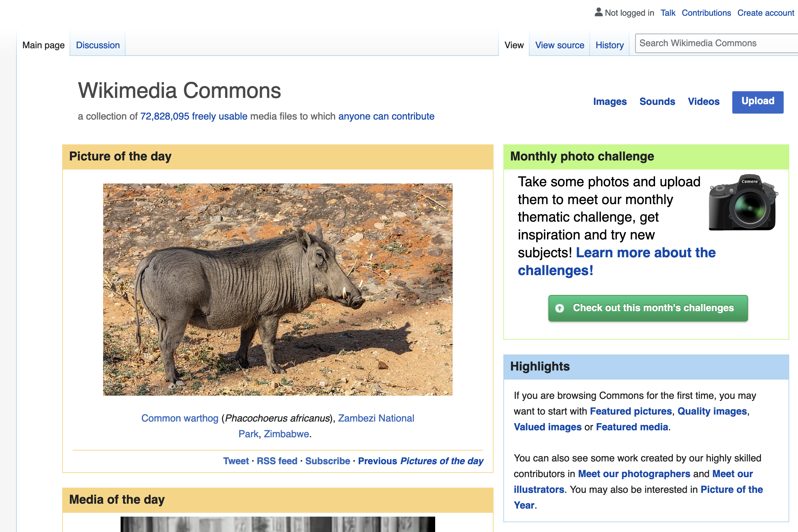The width and height of the screenshot is (798, 532).
Task: Open the Featured media link
Action: 632,427
